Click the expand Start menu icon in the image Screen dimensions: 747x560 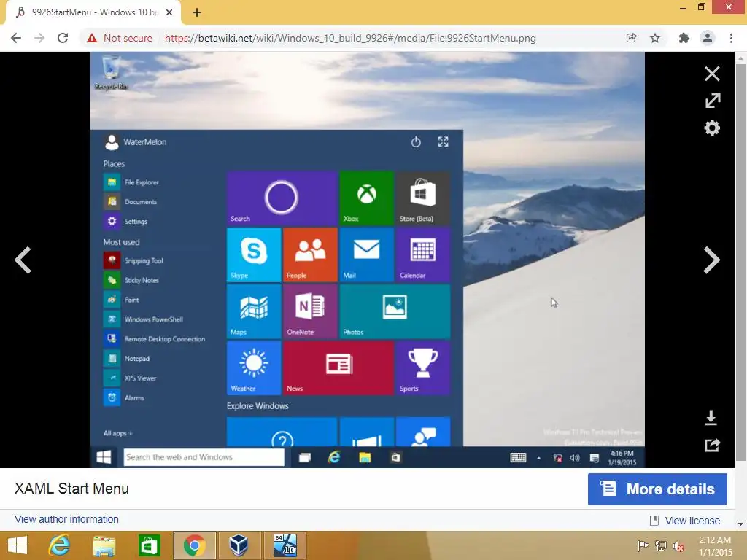(x=443, y=141)
